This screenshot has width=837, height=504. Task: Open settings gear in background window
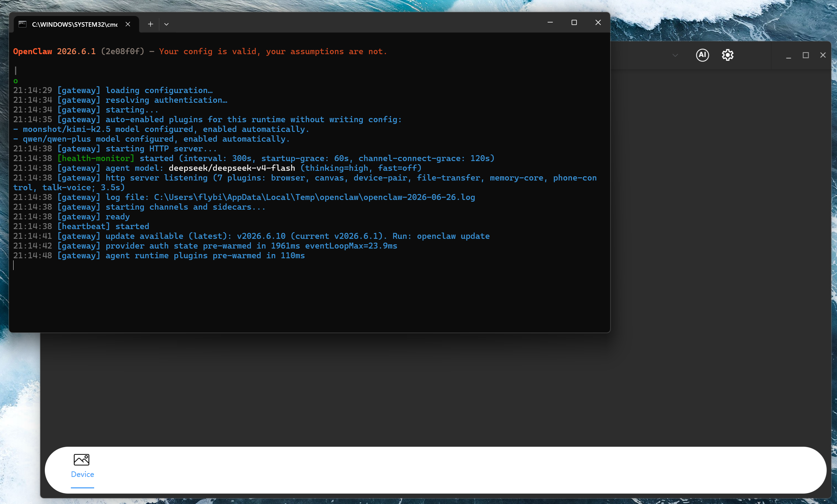(x=728, y=55)
